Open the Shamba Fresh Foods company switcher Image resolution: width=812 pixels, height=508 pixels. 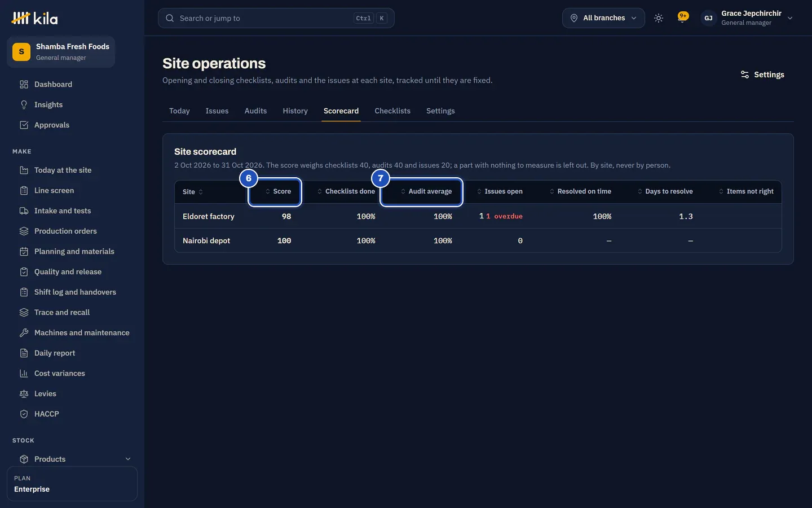click(61, 52)
